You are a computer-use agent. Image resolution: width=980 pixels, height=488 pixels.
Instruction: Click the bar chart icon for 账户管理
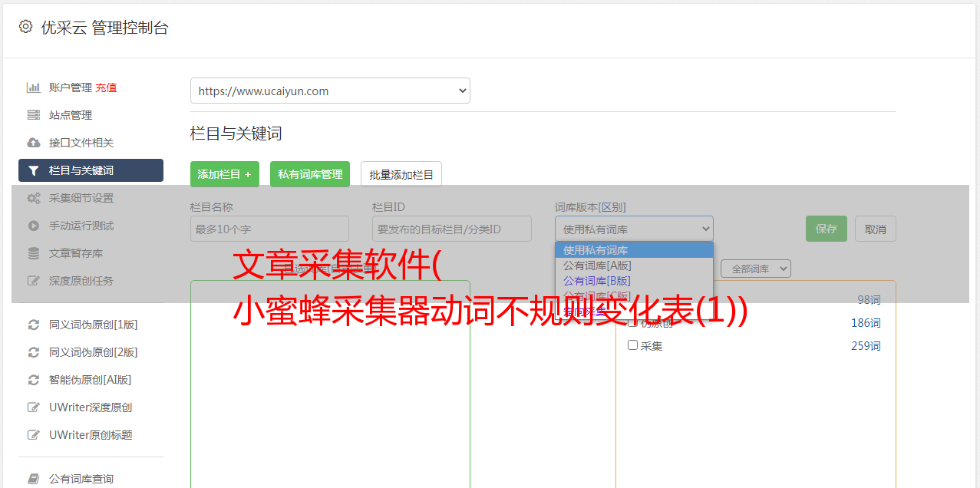pos(33,87)
